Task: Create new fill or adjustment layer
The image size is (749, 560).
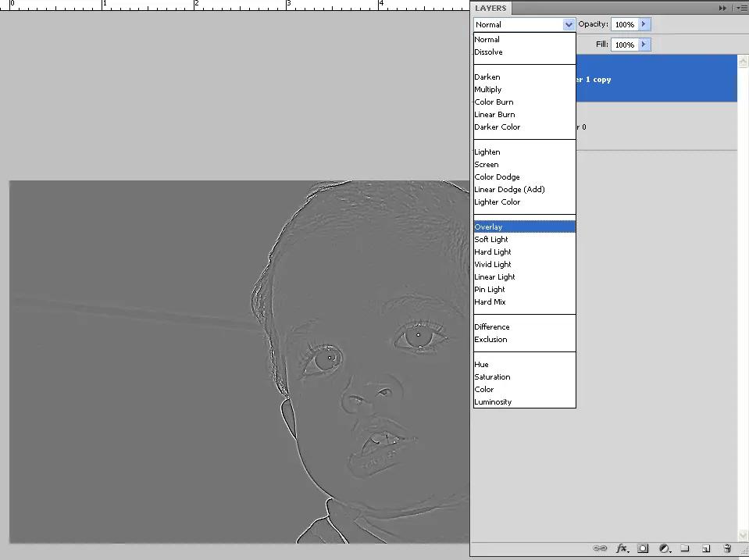Action: [x=664, y=549]
